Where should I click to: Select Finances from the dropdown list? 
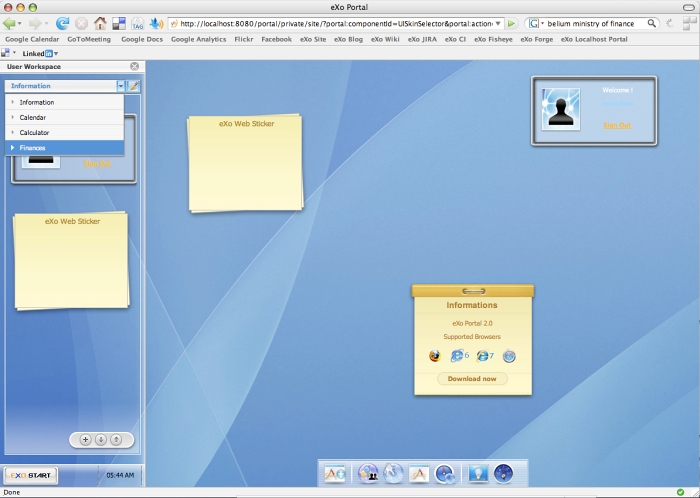tap(33, 148)
